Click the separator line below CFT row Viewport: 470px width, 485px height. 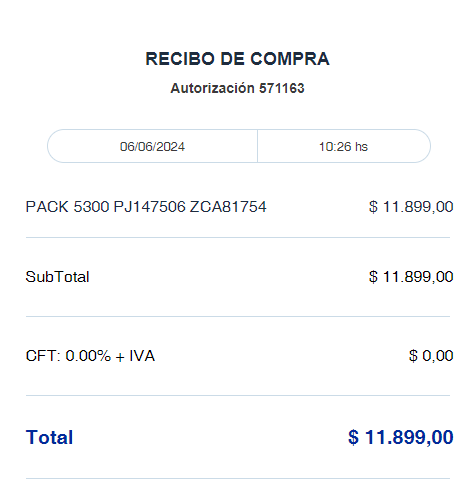click(x=238, y=395)
